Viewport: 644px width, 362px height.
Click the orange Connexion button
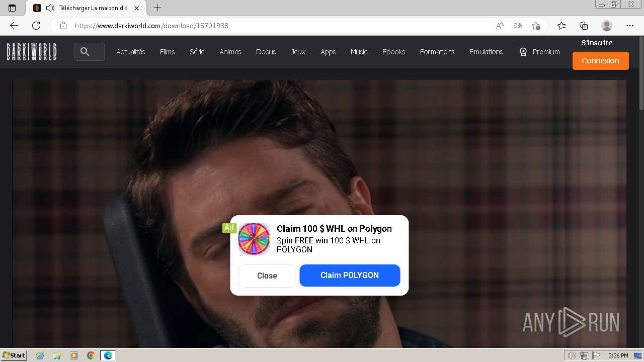(x=601, y=61)
